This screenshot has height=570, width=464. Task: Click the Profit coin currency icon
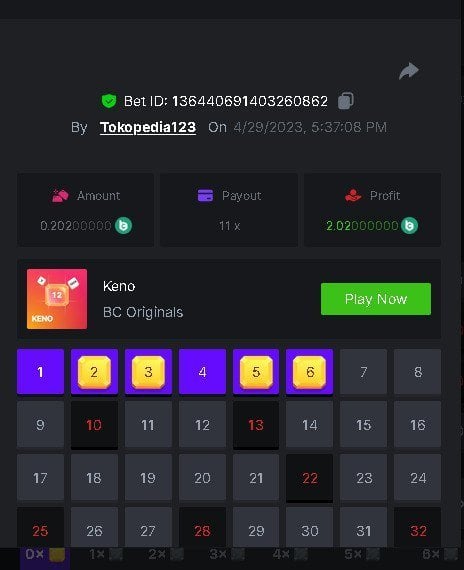(409, 226)
